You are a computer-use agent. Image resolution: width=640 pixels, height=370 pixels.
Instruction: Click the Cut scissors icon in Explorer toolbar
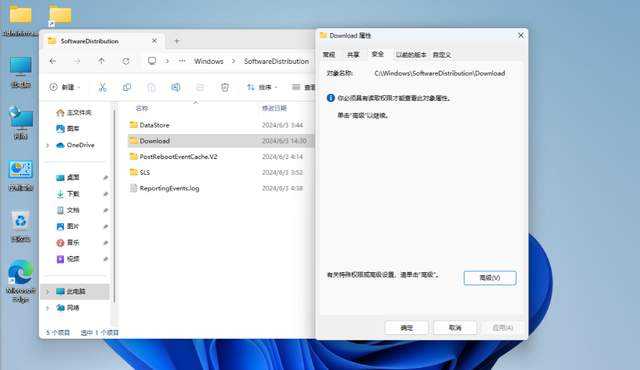click(x=102, y=87)
